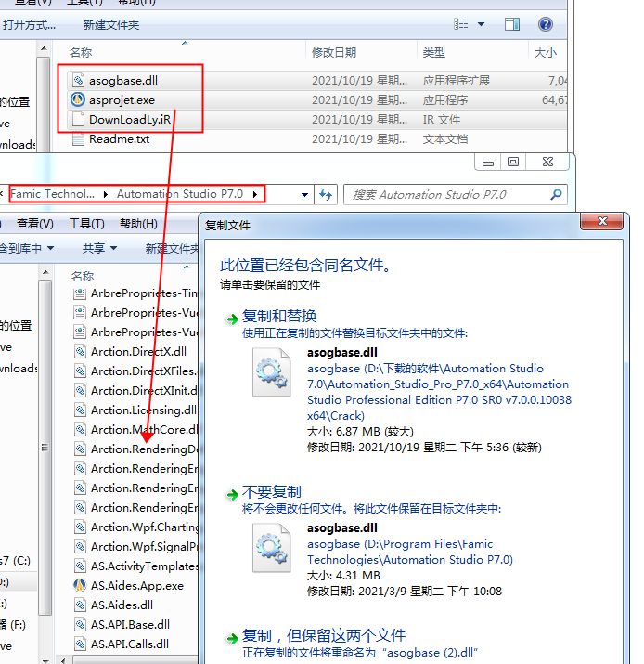Close the 复制文件 dialog
Image resolution: width=644 pixels, height=664 pixels.
[602, 221]
